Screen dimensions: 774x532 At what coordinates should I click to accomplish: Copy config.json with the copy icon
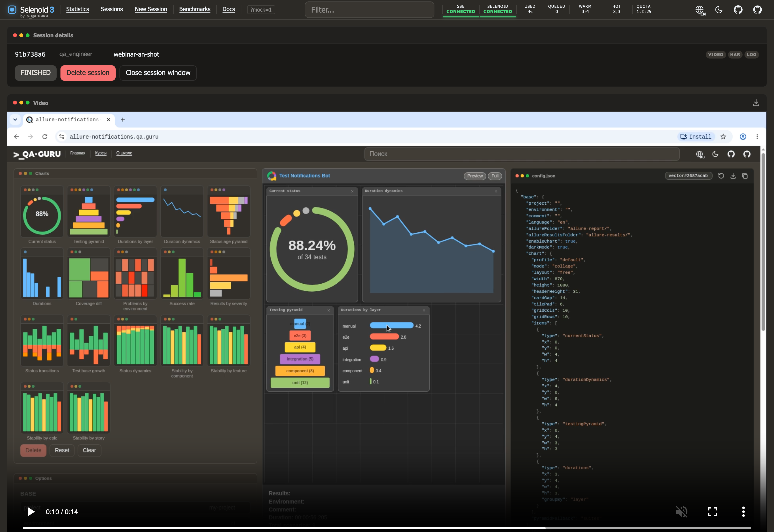745,176
